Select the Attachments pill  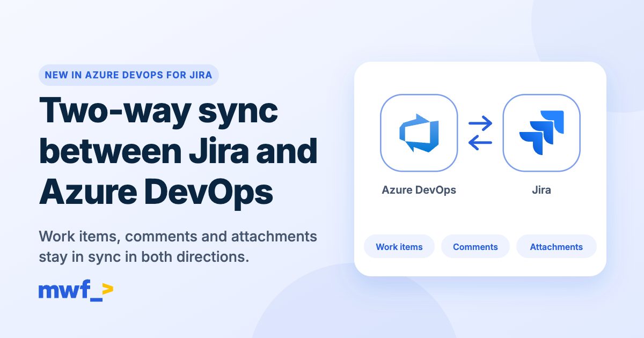[x=557, y=247]
